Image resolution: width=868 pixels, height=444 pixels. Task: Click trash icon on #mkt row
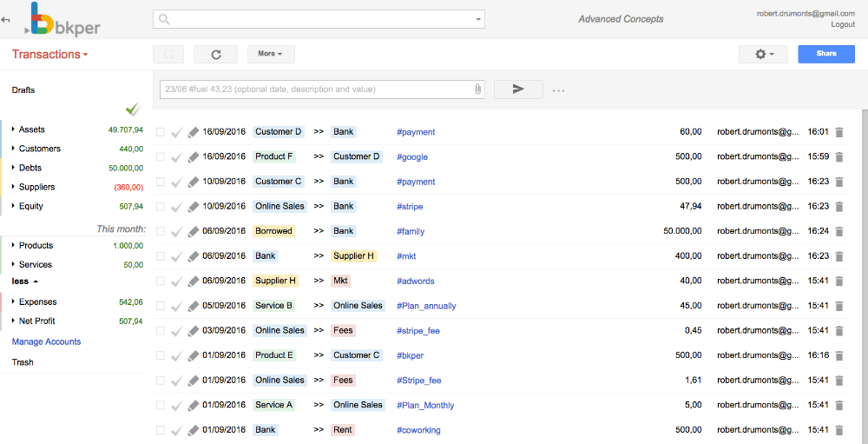pos(839,256)
